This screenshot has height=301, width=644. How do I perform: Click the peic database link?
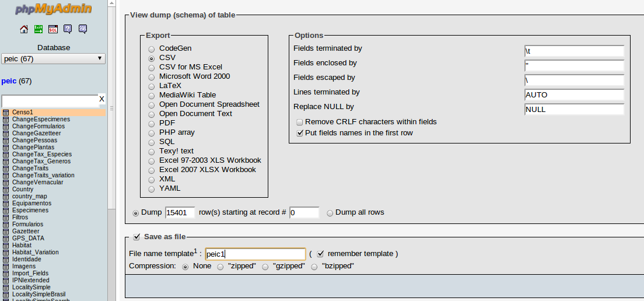point(9,81)
